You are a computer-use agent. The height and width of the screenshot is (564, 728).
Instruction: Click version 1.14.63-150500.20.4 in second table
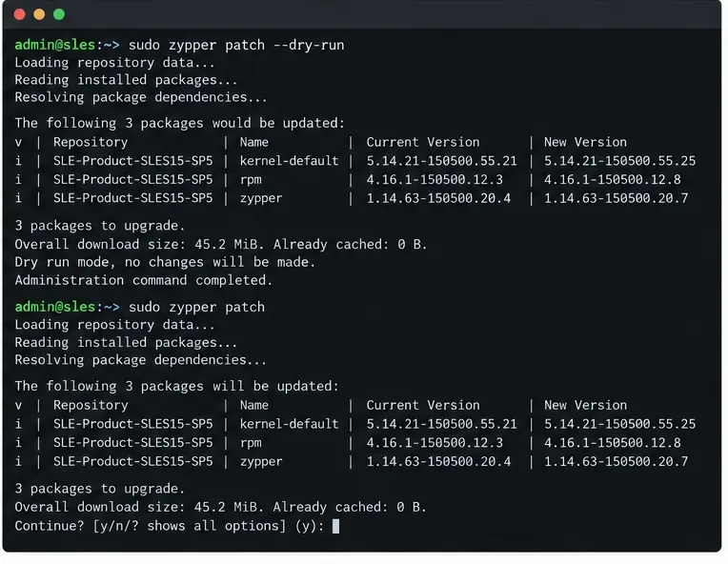(x=438, y=461)
